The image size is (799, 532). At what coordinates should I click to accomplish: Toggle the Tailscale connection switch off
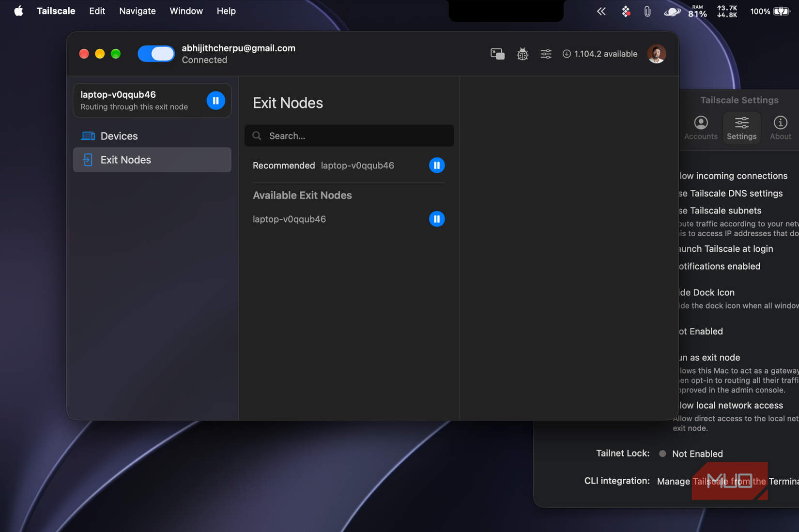pos(156,54)
